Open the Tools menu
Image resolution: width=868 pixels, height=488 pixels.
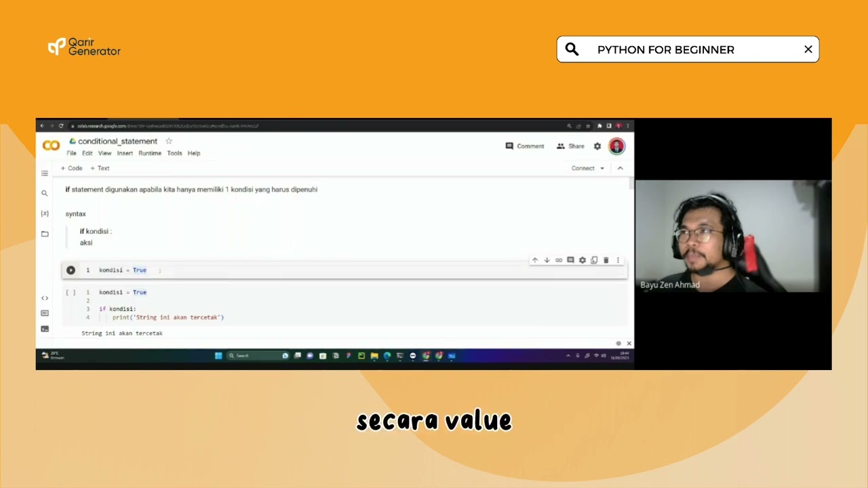pyautogui.click(x=174, y=153)
